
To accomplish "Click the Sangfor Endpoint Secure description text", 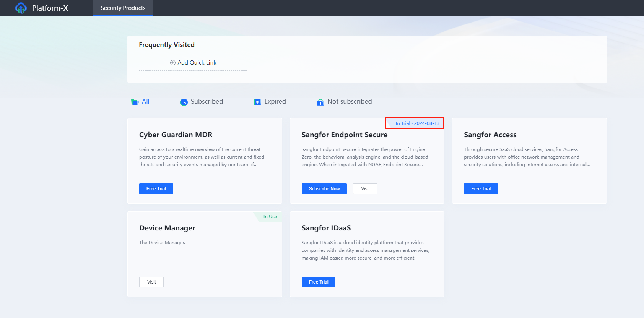I will point(365,157).
